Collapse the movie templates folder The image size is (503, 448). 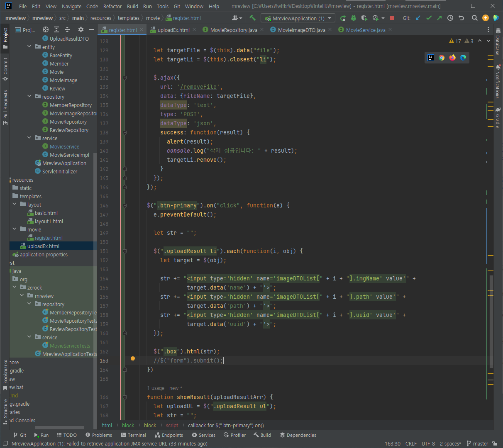(x=15, y=229)
